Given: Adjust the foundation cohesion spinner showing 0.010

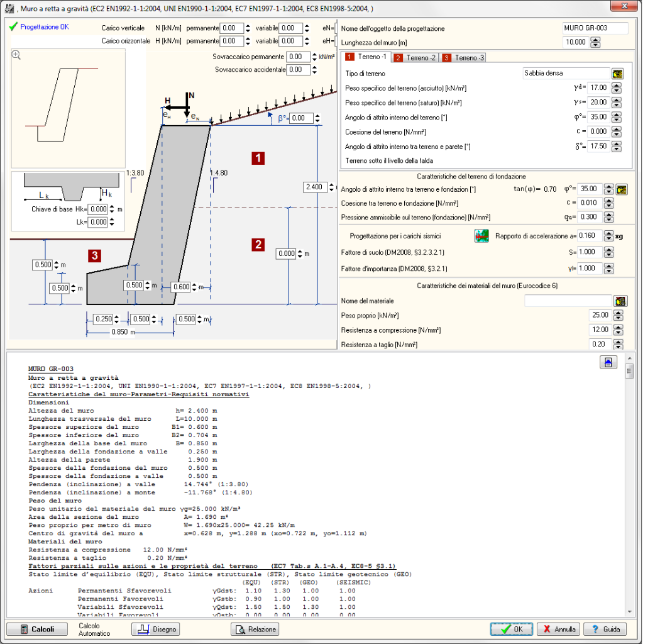Looking at the screenshot, I should [608, 203].
